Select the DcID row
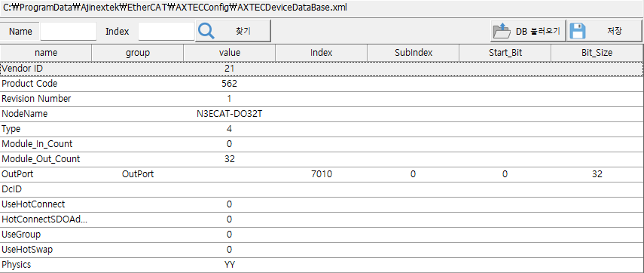Viewport: 644px width, 273px height. click(322, 189)
